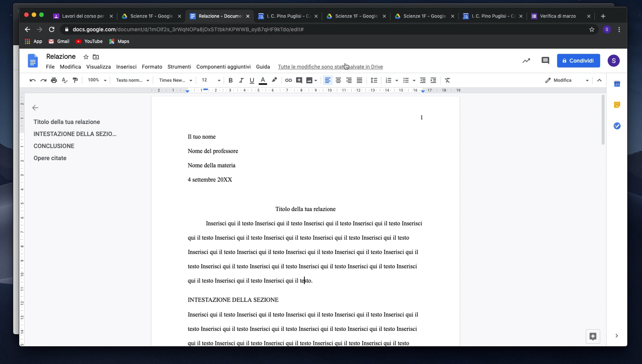Enable justified text alignment
The width and height of the screenshot is (642, 364).
click(359, 80)
